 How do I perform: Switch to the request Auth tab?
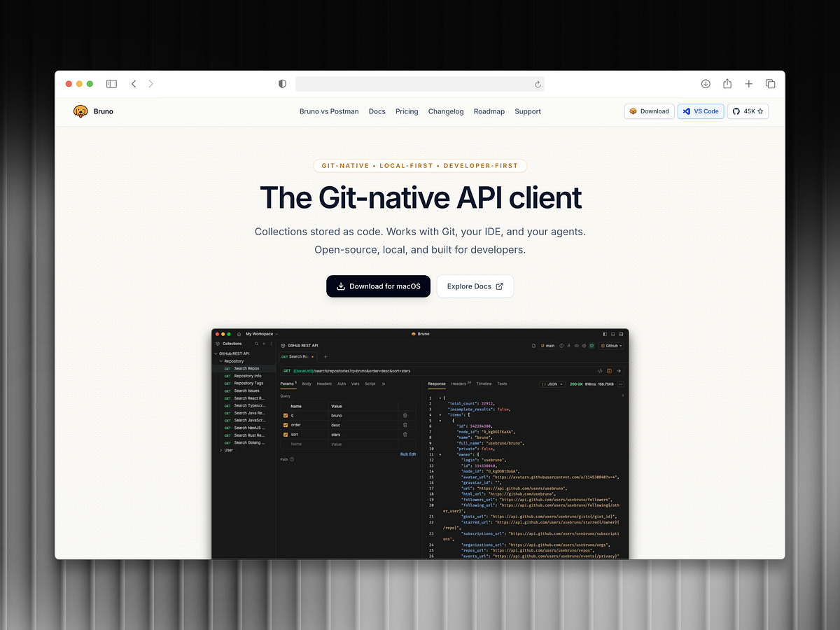click(x=342, y=384)
